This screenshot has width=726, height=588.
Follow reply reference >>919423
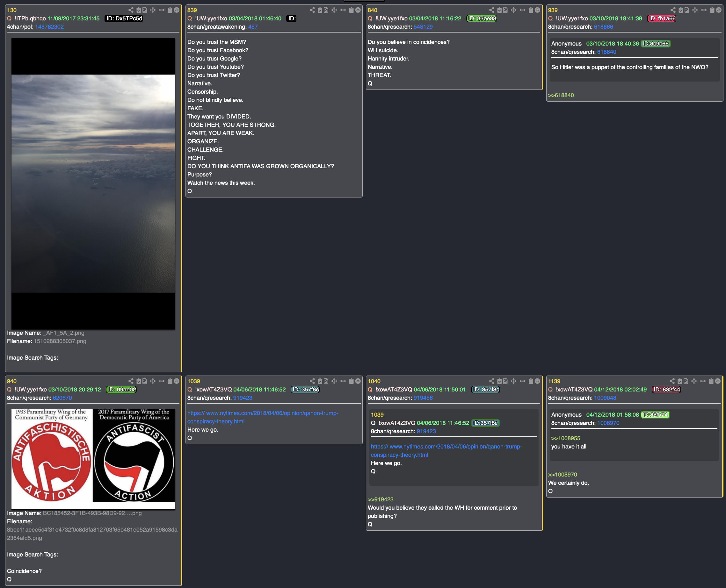click(381, 499)
